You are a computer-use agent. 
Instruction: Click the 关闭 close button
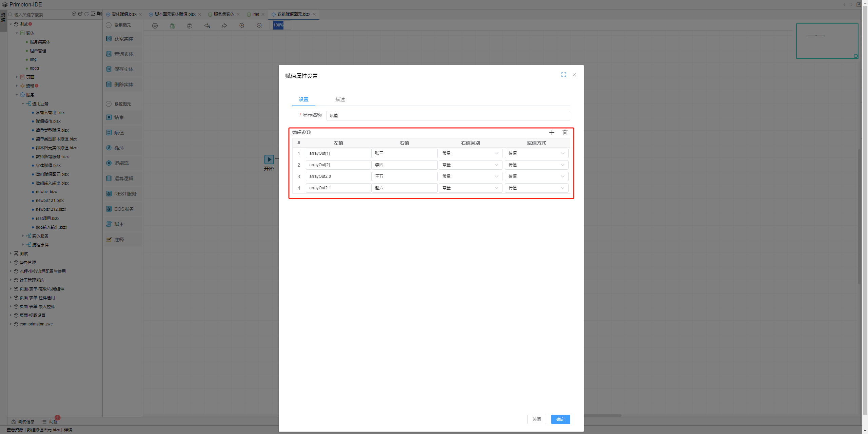536,419
